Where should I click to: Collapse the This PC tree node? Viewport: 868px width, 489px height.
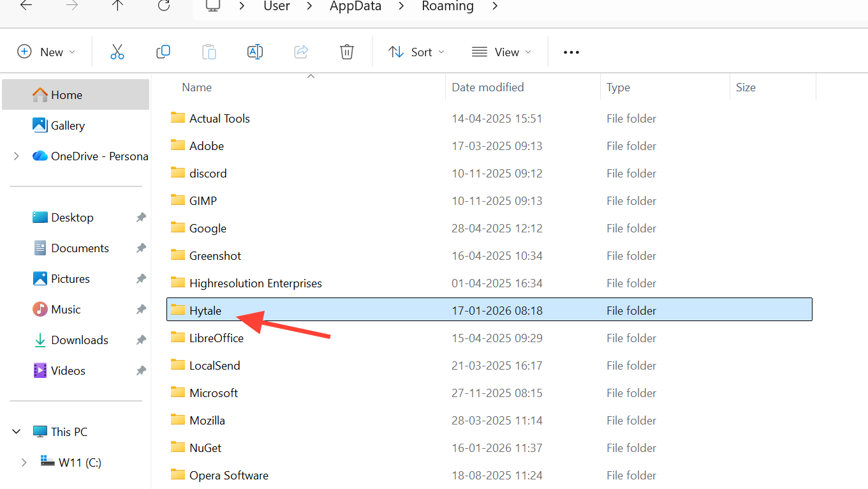click(17, 432)
